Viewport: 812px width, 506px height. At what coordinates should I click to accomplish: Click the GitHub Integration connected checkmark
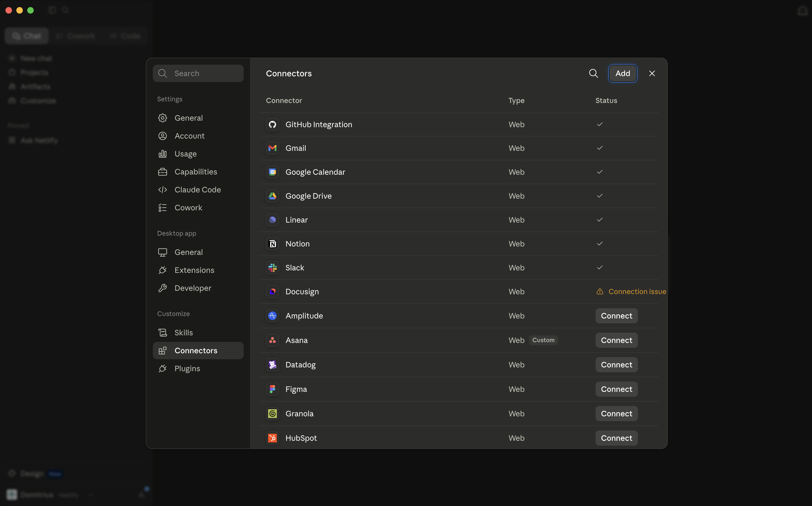[600, 124]
